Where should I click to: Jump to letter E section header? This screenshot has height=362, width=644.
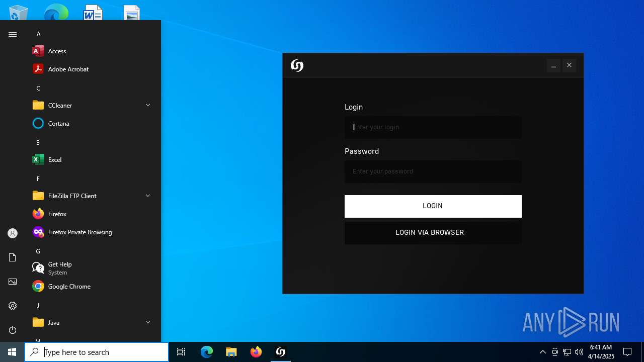pos(38,143)
